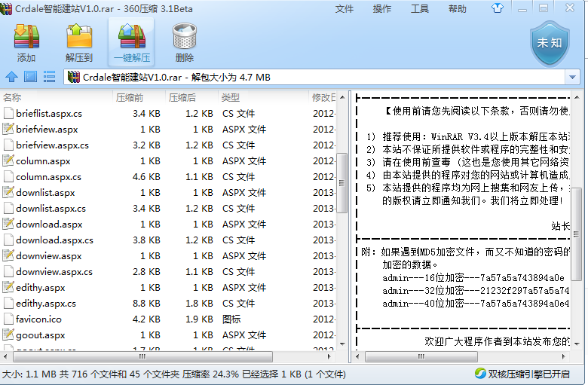The width and height of the screenshot is (588, 388).
Task: Click file list scroll up arrow
Action: pyautogui.click(x=342, y=97)
